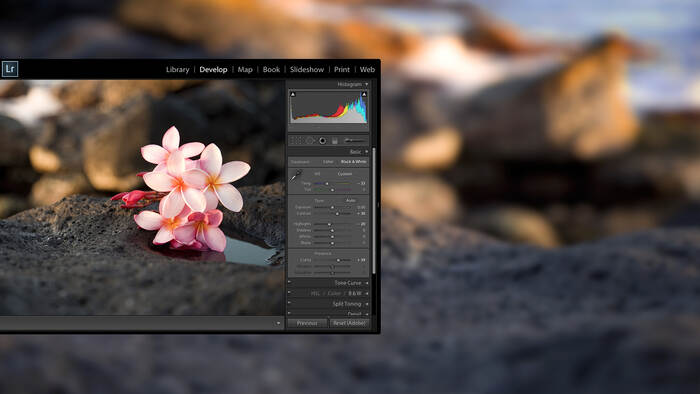Select HSL in the panel header
Screen dimensions: 700x394
315,293
